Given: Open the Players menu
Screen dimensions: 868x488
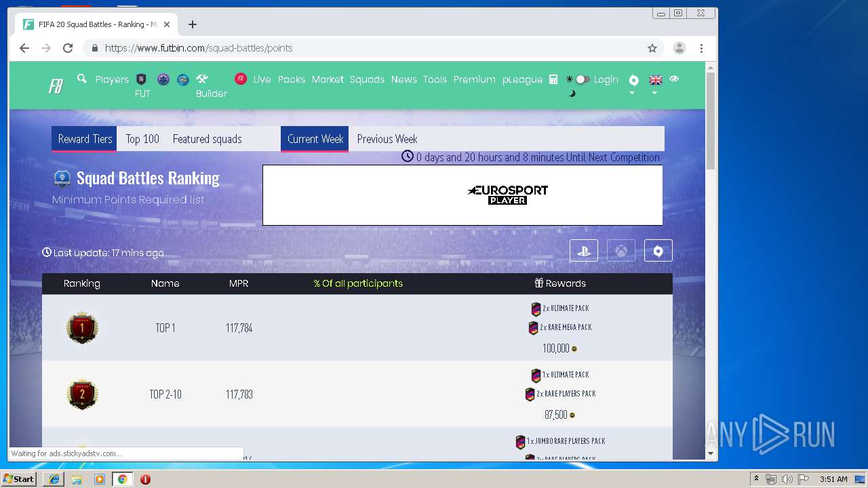Looking at the screenshot, I should click(112, 79).
